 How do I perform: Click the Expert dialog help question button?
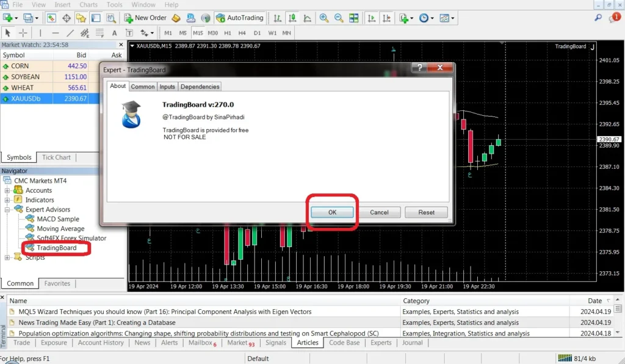419,67
